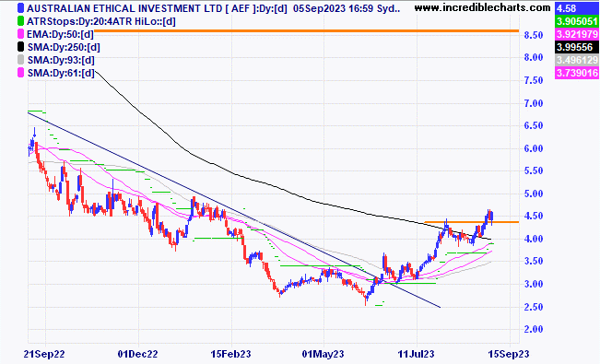Click the 6.50 price axis label

[533, 125]
